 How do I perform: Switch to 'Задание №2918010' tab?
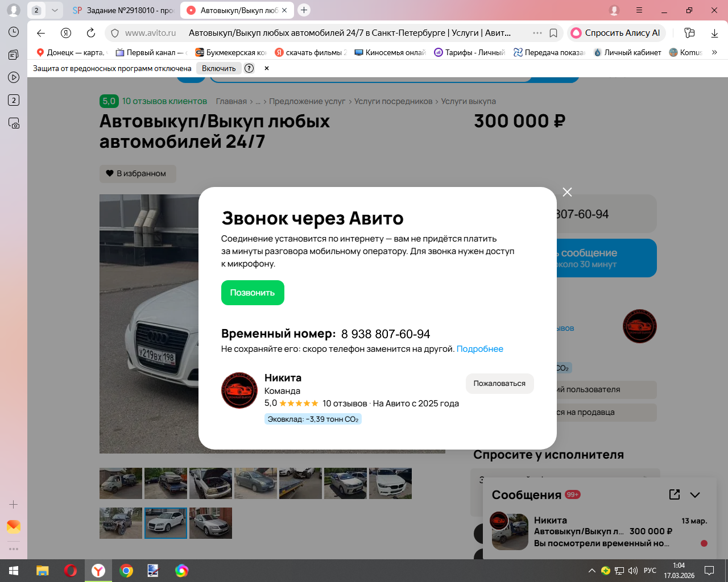(124, 10)
